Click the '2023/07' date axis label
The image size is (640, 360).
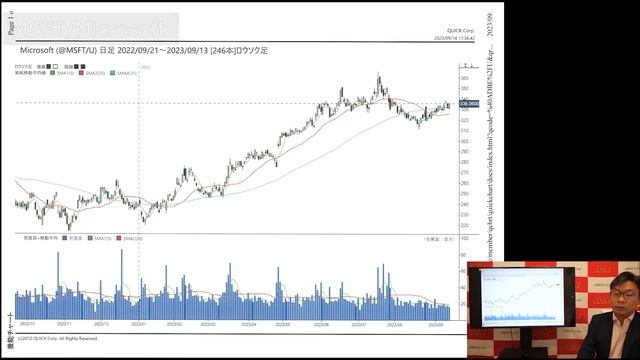359,324
